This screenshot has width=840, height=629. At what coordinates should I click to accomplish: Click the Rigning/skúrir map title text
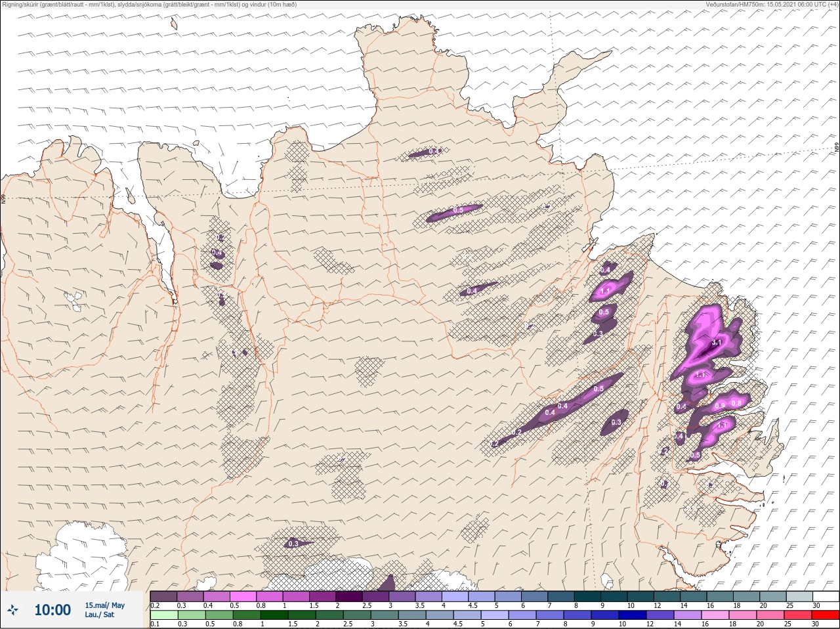[x=150, y=4]
